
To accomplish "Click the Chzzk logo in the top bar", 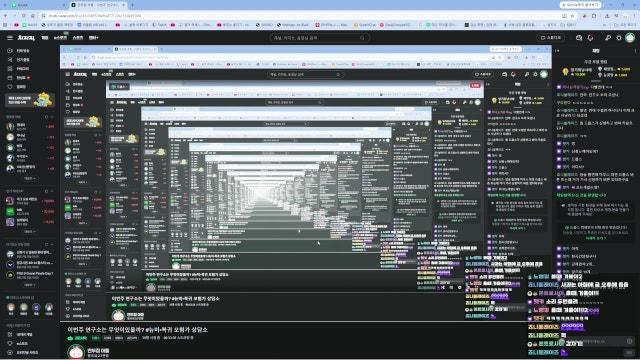I will click(26, 38).
